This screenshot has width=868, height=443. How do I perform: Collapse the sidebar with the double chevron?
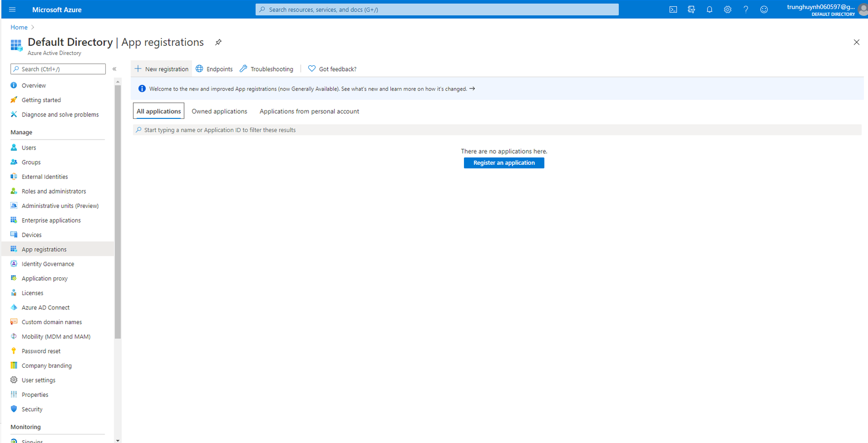[114, 69]
